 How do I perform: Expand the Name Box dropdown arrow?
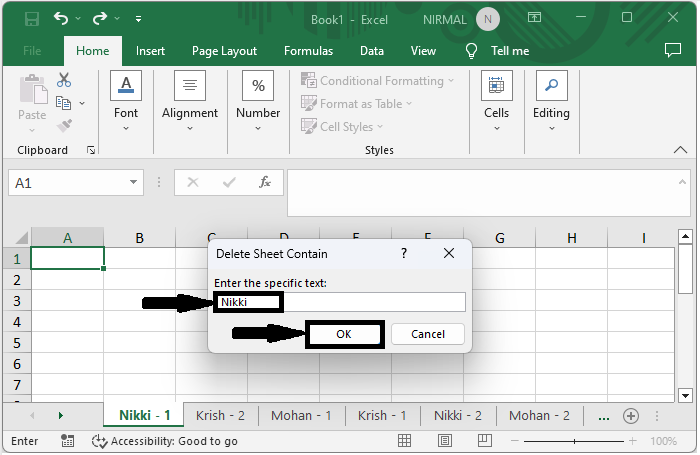[134, 183]
